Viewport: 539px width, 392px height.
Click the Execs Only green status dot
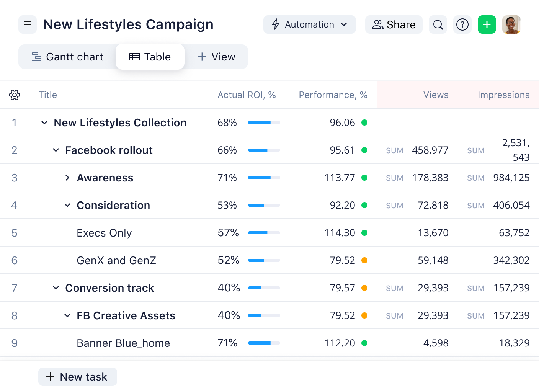coord(364,233)
